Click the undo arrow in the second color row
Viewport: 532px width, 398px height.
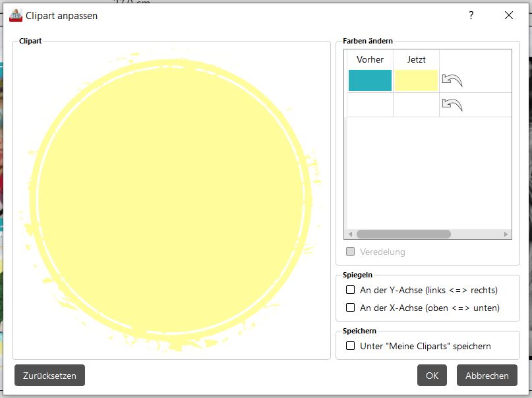click(452, 104)
